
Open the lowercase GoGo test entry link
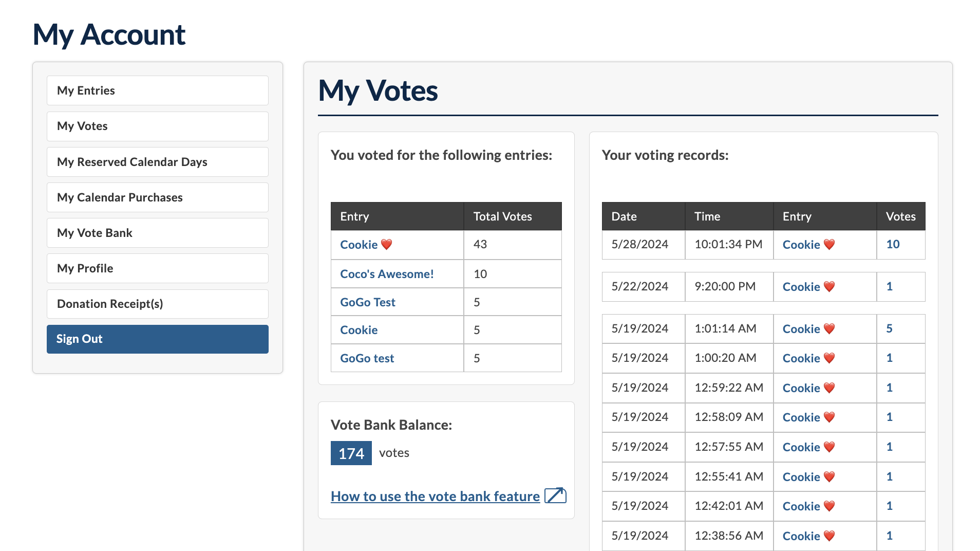[x=367, y=358]
